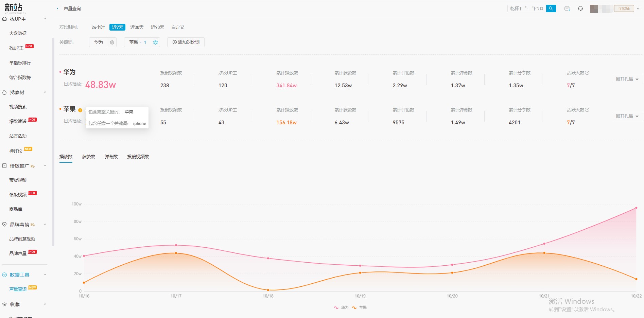Collapse the 品牌营销 sidebar section
This screenshot has height=318, width=644.
[x=45, y=225]
